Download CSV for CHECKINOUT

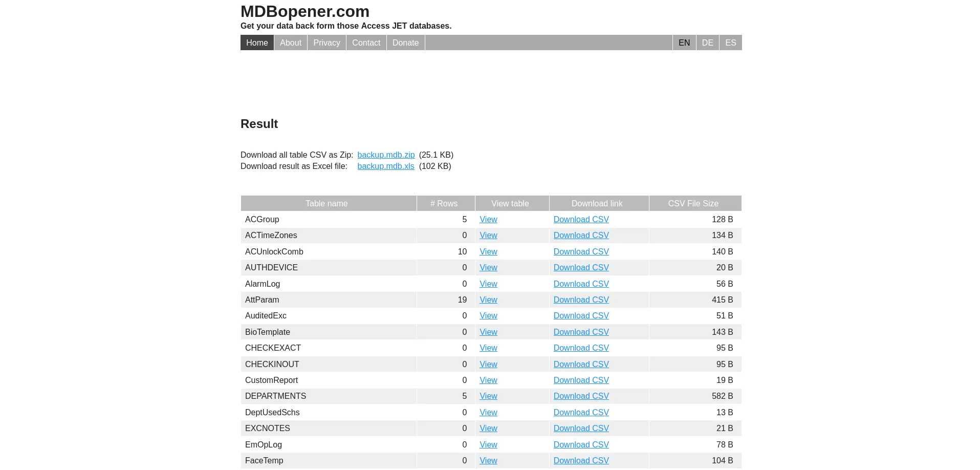pyautogui.click(x=581, y=364)
